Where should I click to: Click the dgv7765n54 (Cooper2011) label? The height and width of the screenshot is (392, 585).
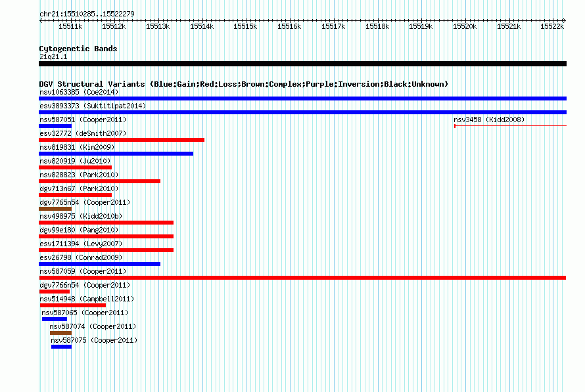point(85,202)
